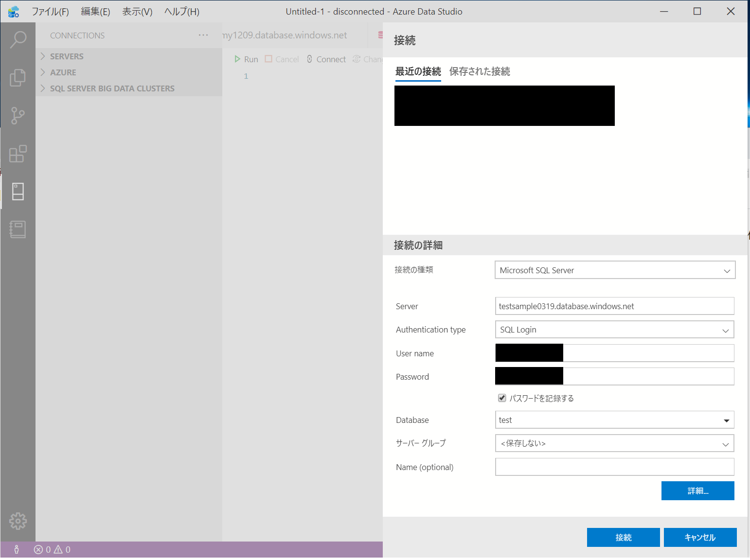This screenshot has width=750, height=560.
Task: Click the Change connection toolbar item
Action: tap(368, 59)
